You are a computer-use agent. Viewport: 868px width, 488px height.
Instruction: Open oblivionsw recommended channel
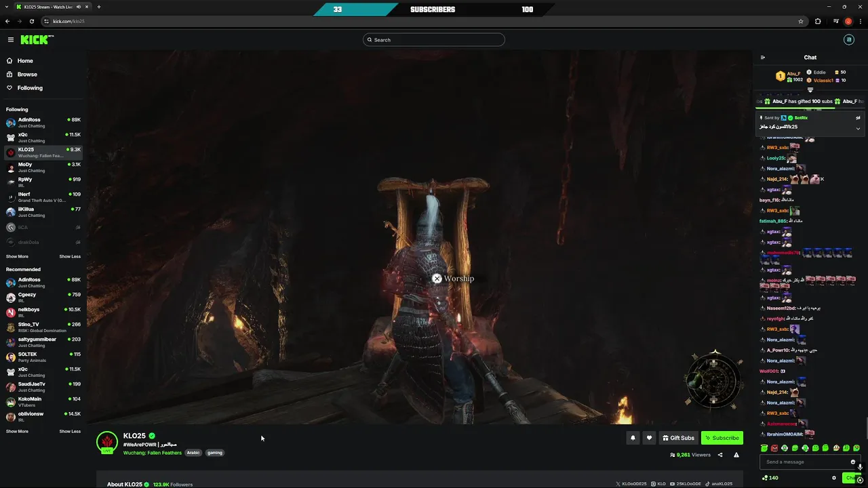tap(43, 417)
